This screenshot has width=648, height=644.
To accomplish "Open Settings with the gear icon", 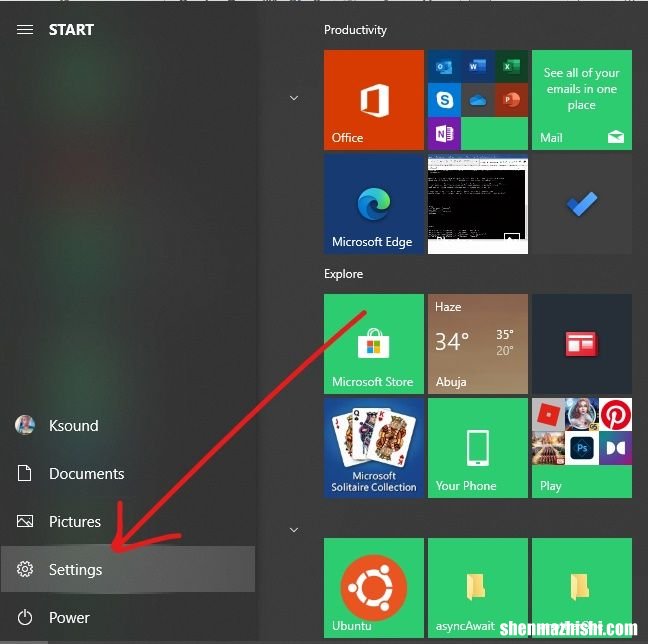I will (x=26, y=569).
